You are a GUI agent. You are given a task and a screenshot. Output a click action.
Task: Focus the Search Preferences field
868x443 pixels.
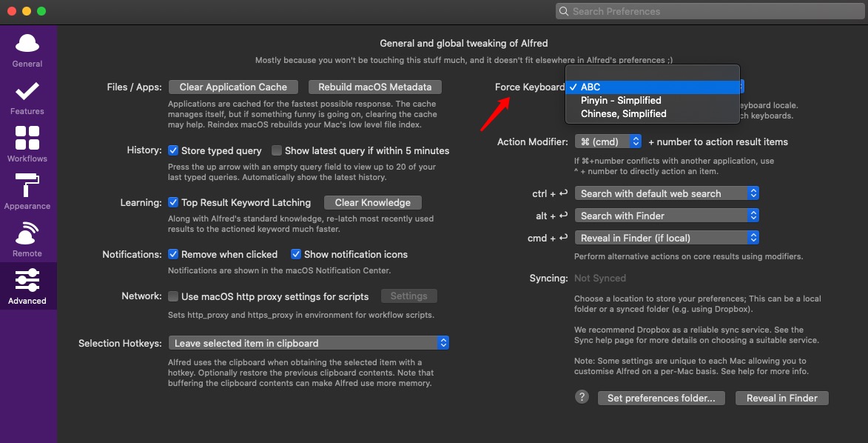(x=709, y=12)
